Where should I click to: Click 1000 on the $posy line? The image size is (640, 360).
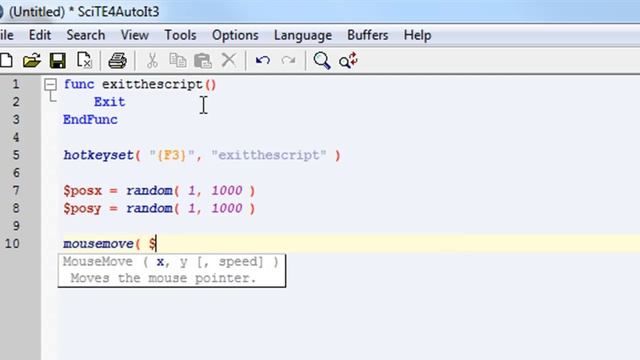point(227,209)
